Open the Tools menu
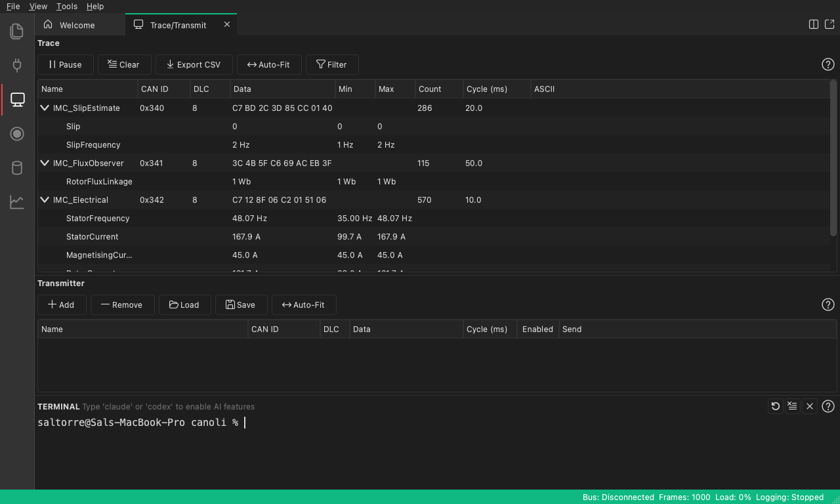This screenshot has width=840, height=504. click(67, 6)
